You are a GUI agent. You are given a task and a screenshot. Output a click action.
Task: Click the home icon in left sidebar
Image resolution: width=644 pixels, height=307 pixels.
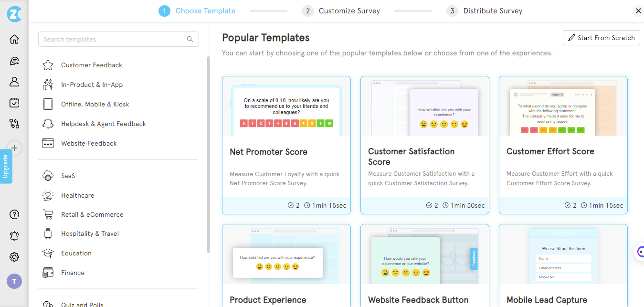pyautogui.click(x=14, y=39)
